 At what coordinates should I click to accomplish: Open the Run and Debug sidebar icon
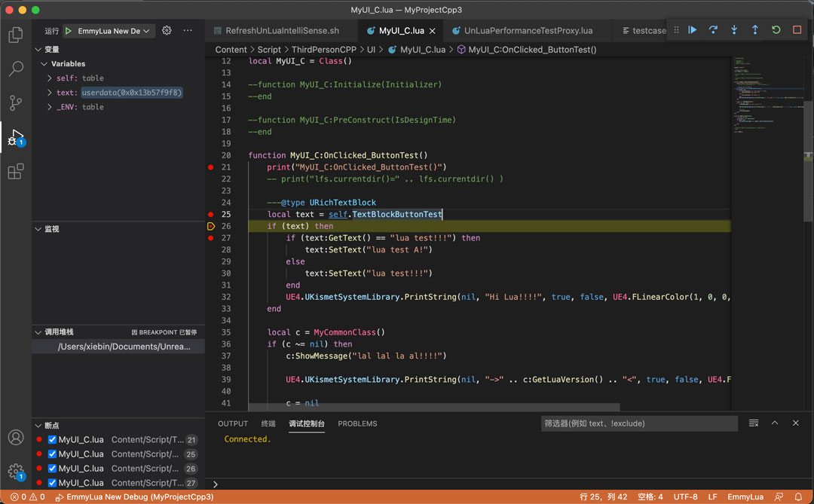[16, 136]
